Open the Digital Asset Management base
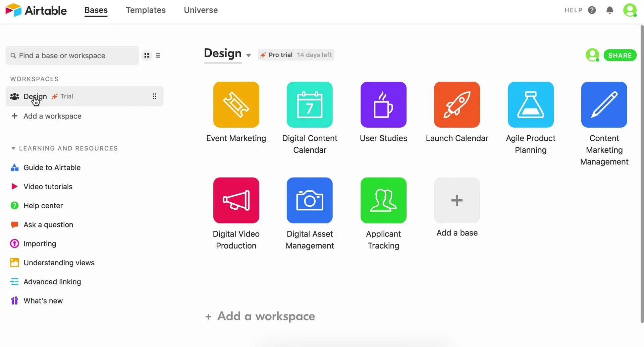The height and width of the screenshot is (347, 644). tap(309, 200)
